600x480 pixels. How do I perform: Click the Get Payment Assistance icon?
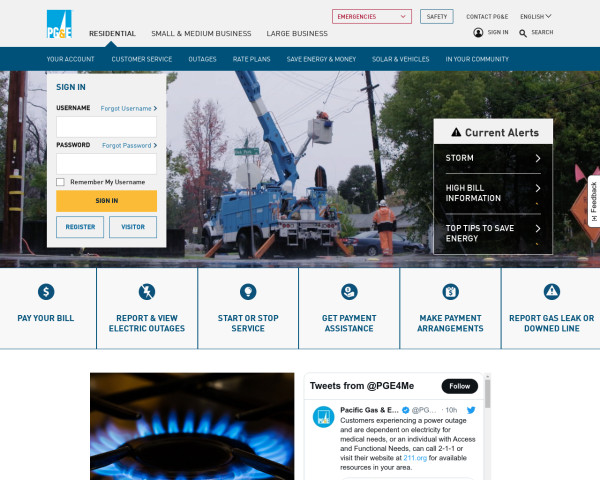[349, 292]
